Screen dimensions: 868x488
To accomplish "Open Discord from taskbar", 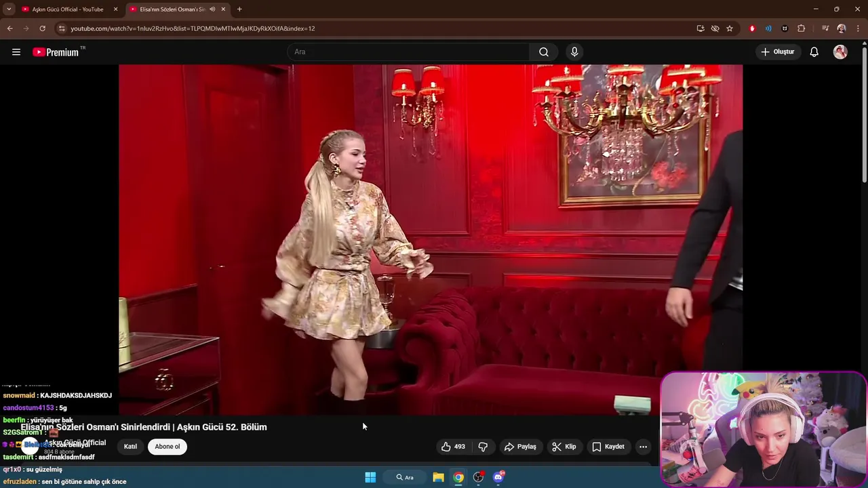I will 498,477.
